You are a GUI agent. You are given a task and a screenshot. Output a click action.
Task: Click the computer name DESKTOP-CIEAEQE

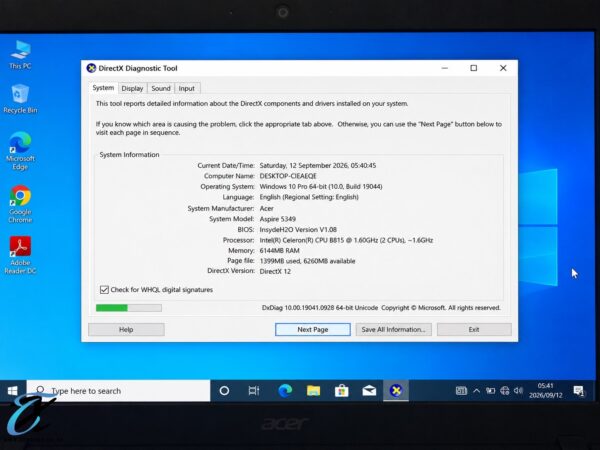click(288, 176)
